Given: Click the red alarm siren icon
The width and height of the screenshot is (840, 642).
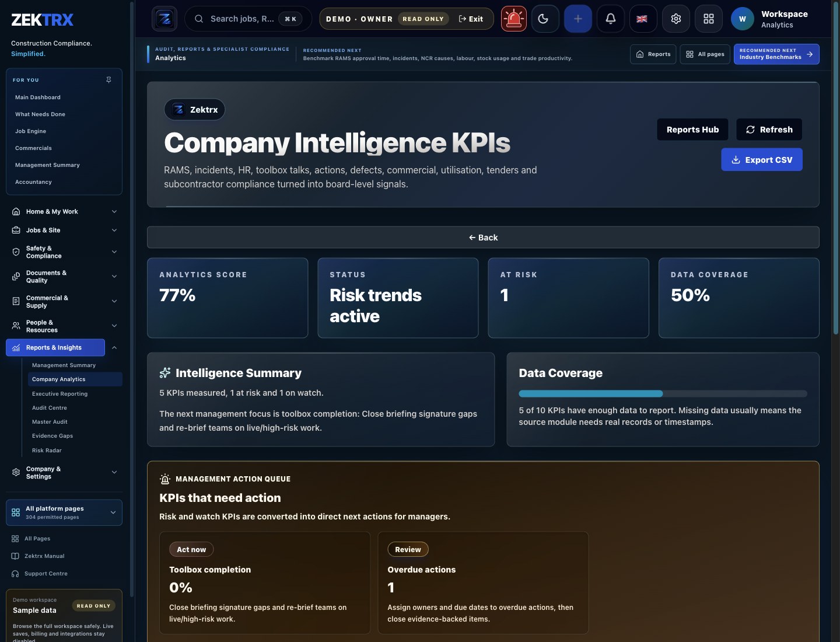Looking at the screenshot, I should tap(514, 19).
